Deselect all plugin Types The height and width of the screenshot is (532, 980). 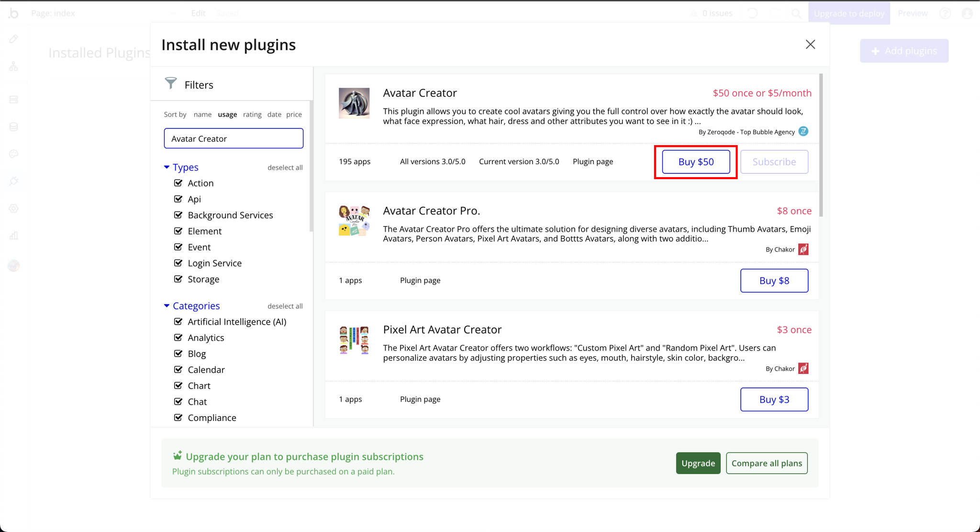(x=285, y=168)
